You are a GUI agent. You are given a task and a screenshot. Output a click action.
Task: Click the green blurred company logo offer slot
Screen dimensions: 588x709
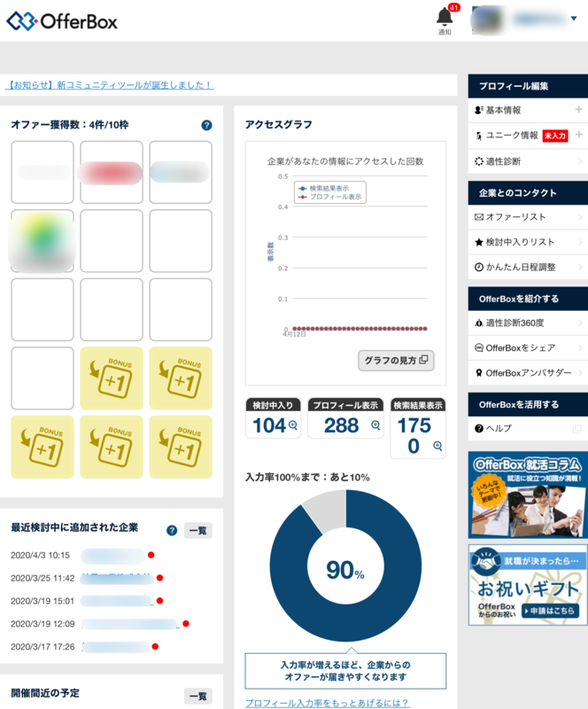point(42,241)
